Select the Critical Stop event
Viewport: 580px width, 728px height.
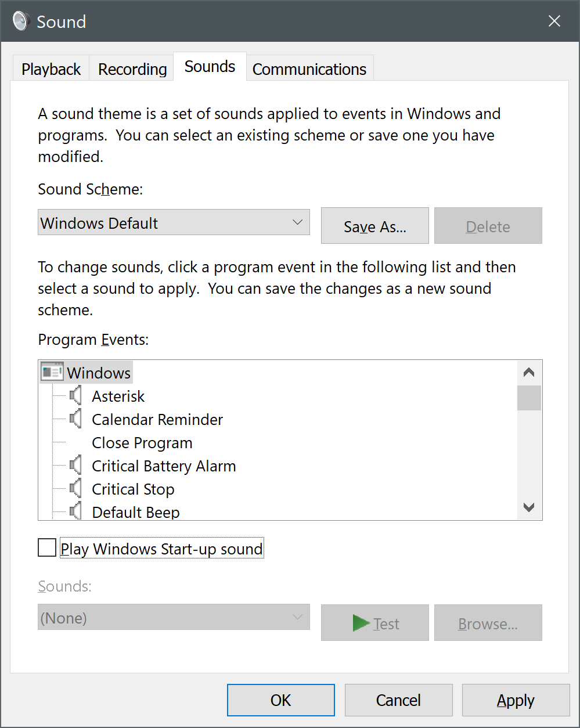click(x=133, y=489)
